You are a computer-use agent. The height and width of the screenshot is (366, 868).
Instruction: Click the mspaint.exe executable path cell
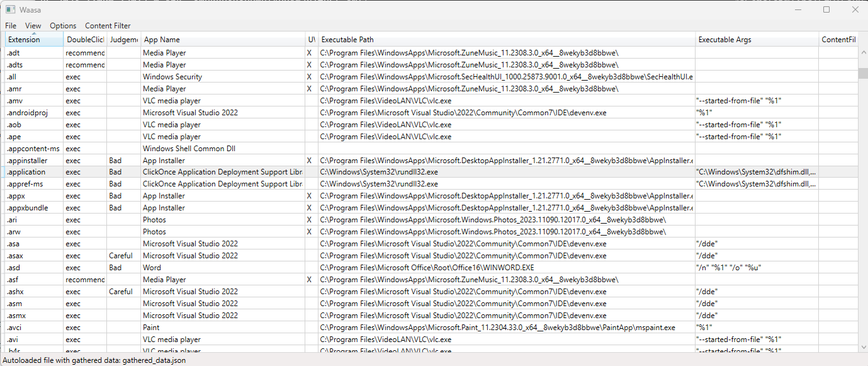(x=507, y=328)
